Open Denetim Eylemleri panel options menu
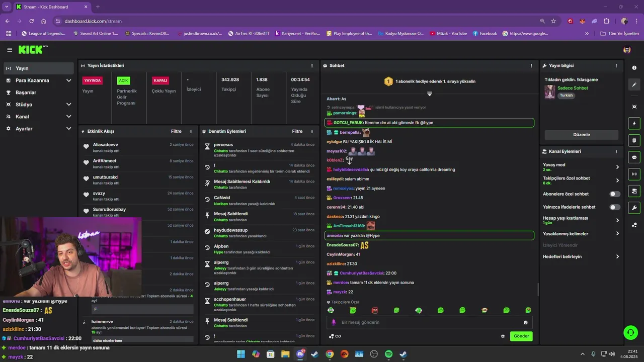The width and height of the screenshot is (644, 362). pyautogui.click(x=312, y=131)
